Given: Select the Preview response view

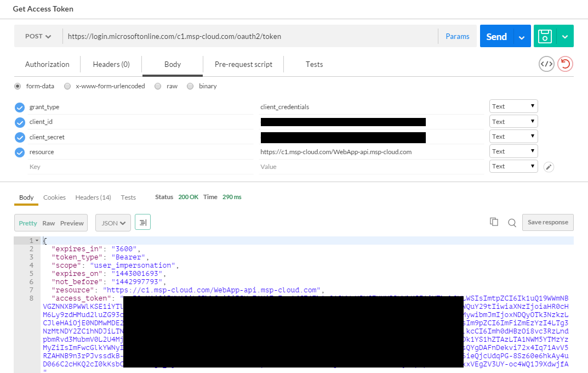Looking at the screenshot, I should 72,223.
